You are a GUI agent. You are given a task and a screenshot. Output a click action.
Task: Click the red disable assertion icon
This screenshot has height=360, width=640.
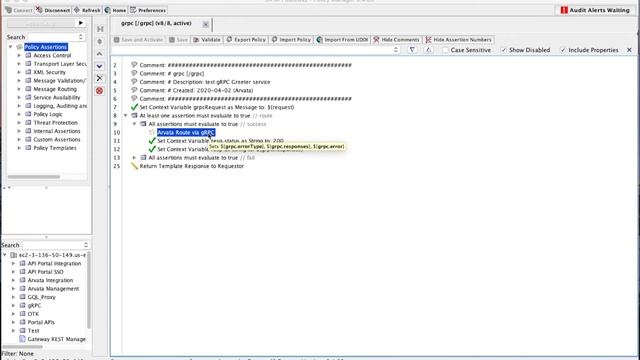click(x=100, y=91)
